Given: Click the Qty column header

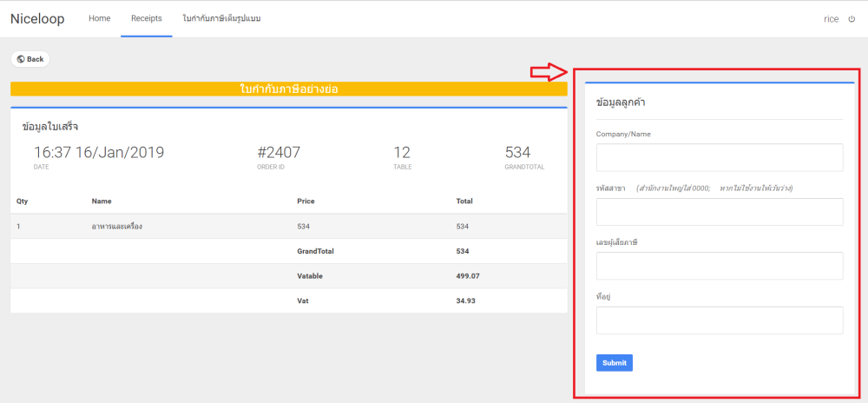Looking at the screenshot, I should pyautogui.click(x=22, y=201).
